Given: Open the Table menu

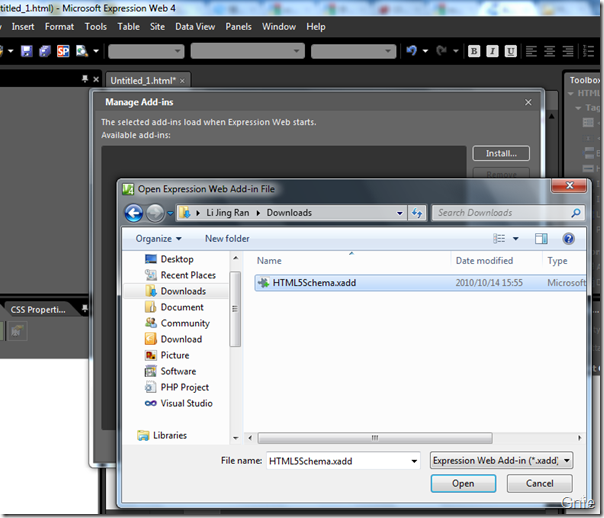Looking at the screenshot, I should pos(128,27).
